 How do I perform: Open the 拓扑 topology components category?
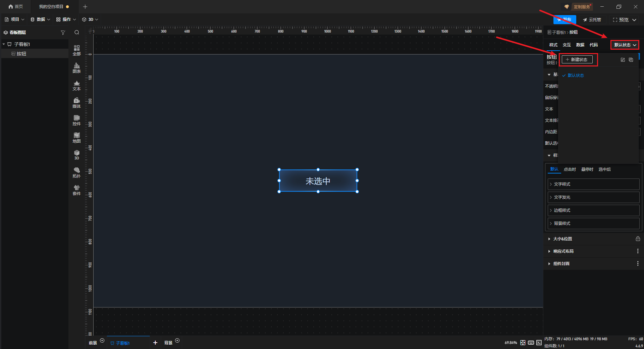pos(76,172)
